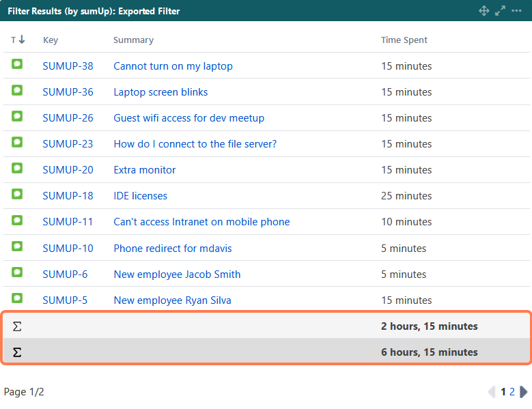Click the Summary column header

pyautogui.click(x=133, y=40)
